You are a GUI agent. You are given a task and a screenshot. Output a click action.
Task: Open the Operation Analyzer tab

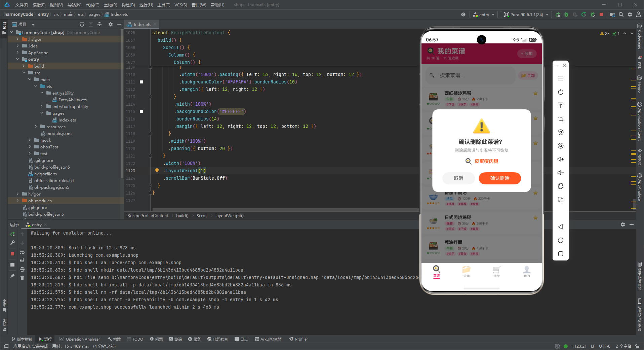coord(80,339)
